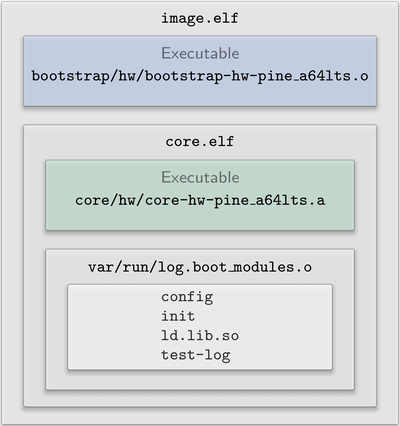Select the test-log module entry
The width and height of the screenshot is (400, 426).
tap(196, 355)
